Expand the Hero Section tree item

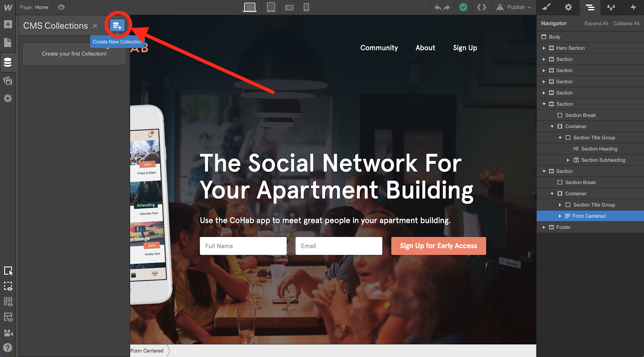[544, 48]
